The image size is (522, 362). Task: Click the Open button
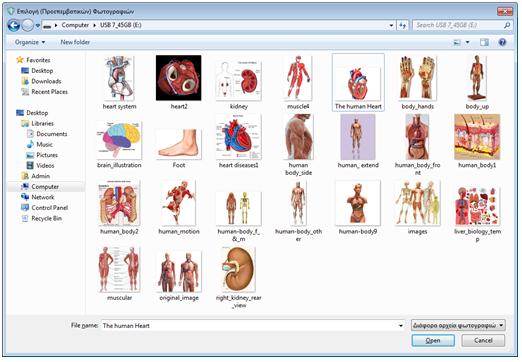coord(433,341)
